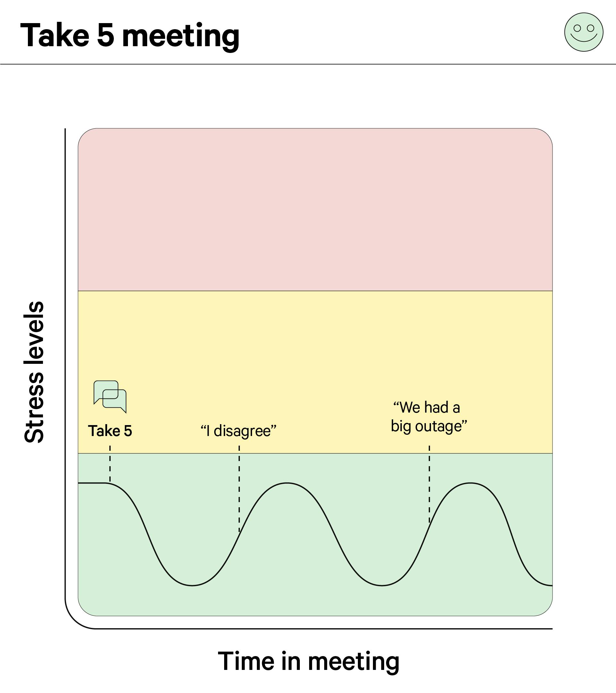Click the green smiley face icon
This screenshot has height=693, width=616.
[584, 32]
